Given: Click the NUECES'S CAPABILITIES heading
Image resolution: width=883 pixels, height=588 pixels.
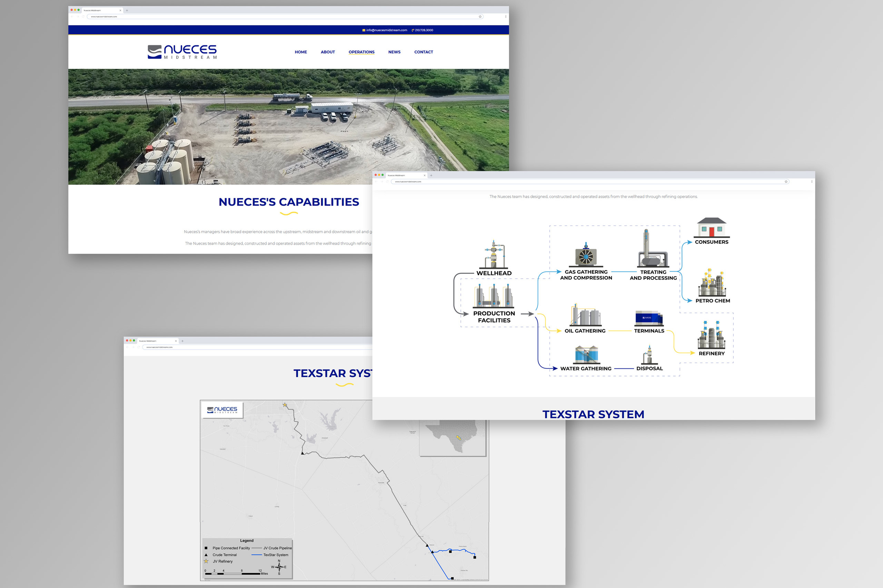Looking at the screenshot, I should coord(289,202).
